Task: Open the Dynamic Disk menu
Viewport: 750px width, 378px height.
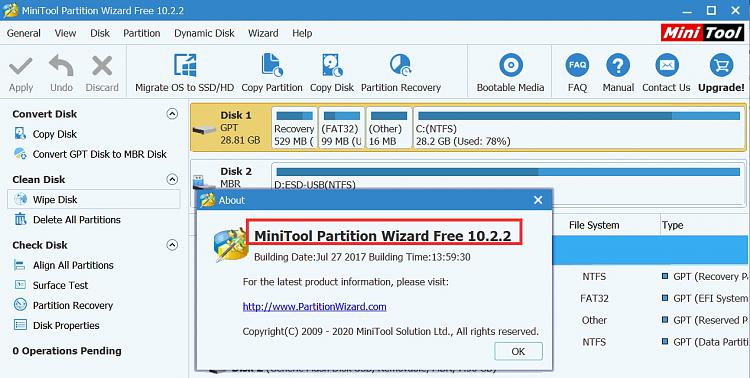Action: coord(204,33)
